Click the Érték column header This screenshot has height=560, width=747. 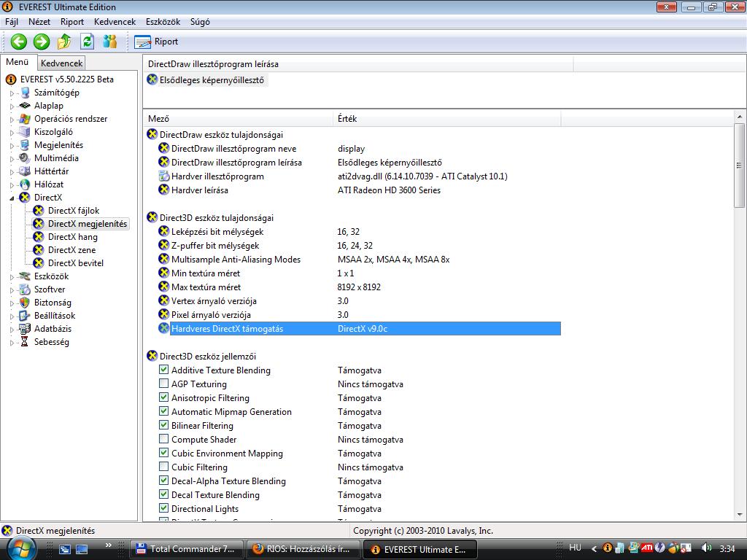click(447, 119)
